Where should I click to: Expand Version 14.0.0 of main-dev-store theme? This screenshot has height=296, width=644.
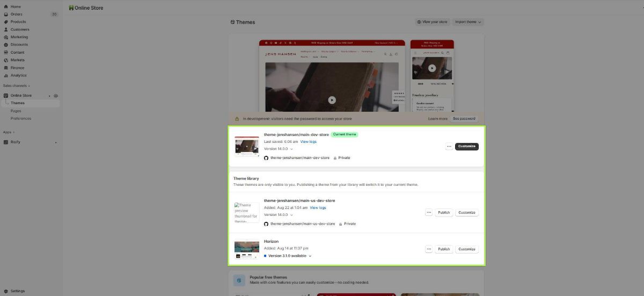tap(278, 149)
